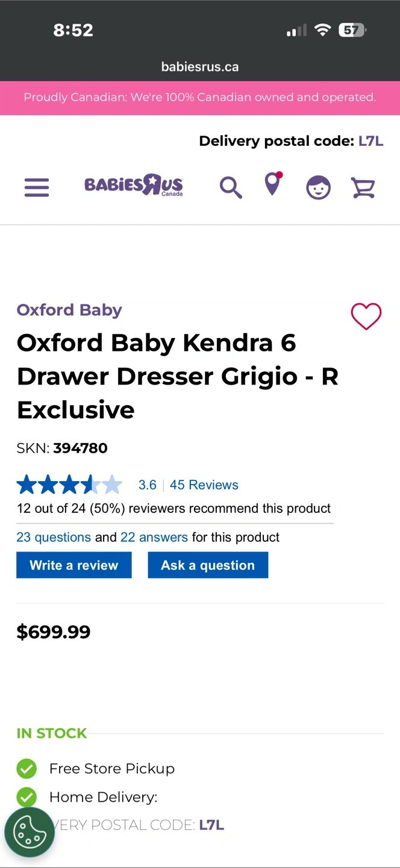Image resolution: width=400 pixels, height=868 pixels.
Task: Open cookie preferences icon
Action: pos(30,832)
